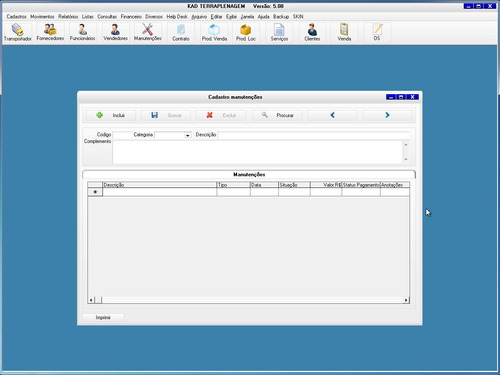Open the Transportador toolbar icon

(x=18, y=32)
